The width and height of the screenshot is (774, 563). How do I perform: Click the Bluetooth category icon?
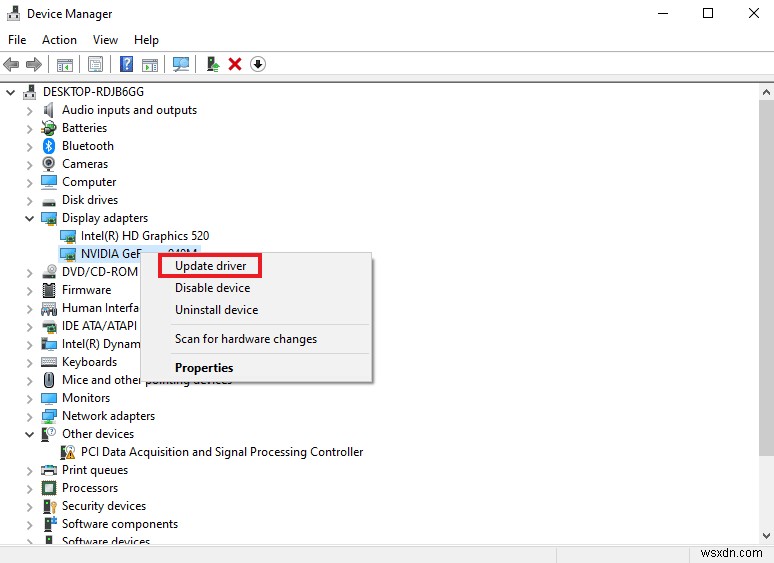point(49,146)
